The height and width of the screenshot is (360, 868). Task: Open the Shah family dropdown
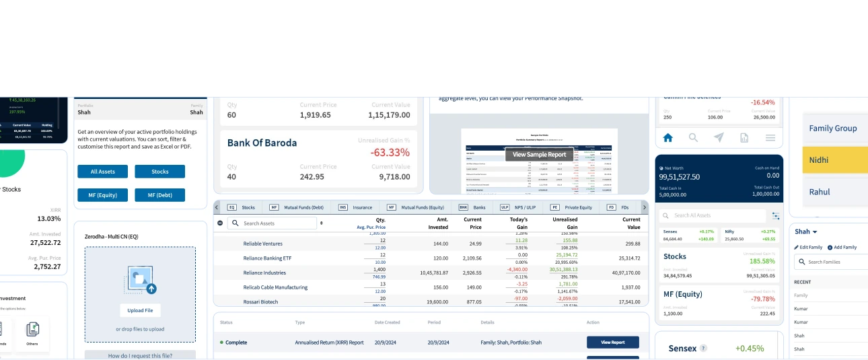pyautogui.click(x=805, y=231)
